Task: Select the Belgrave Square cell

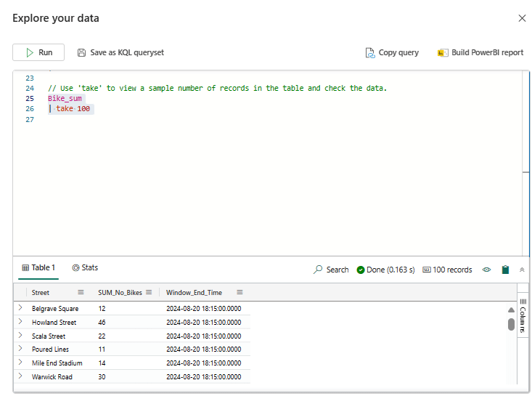Action: 55,308
